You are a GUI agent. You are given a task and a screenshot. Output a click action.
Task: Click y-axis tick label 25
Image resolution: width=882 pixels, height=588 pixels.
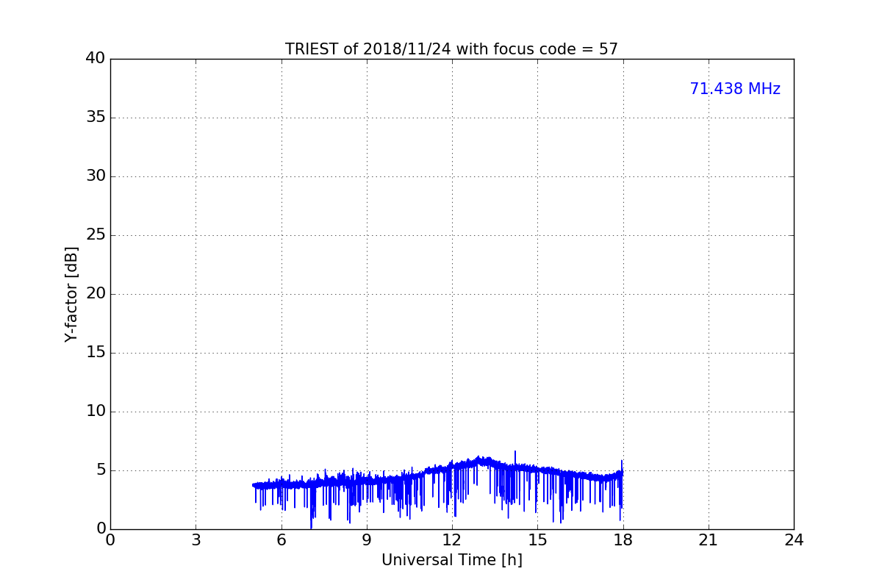point(96,235)
